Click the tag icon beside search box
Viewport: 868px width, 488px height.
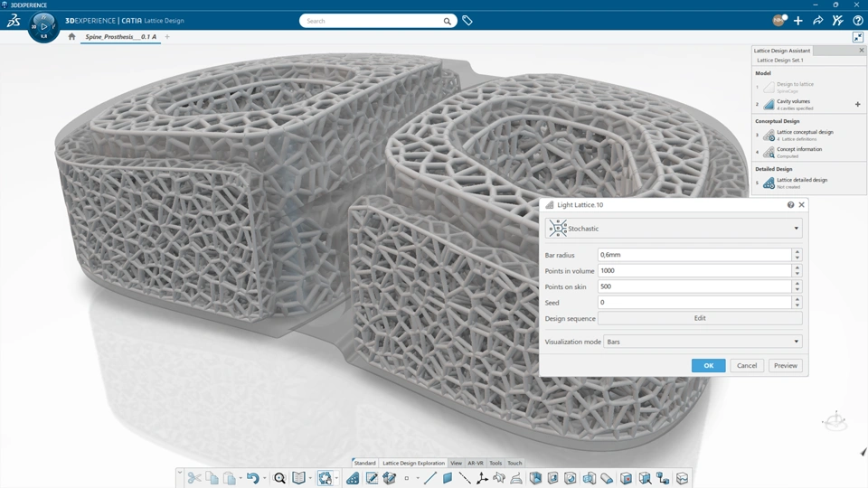[x=467, y=21]
